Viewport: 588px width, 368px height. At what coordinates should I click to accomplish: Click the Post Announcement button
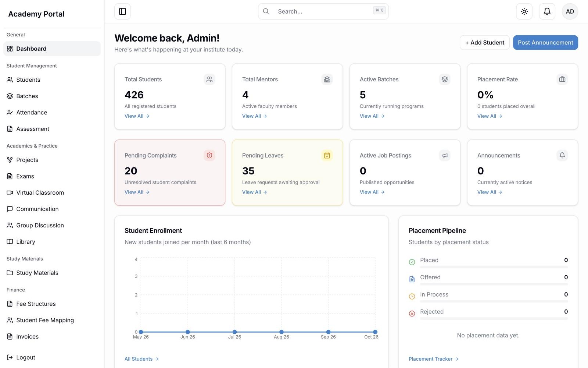point(545,43)
